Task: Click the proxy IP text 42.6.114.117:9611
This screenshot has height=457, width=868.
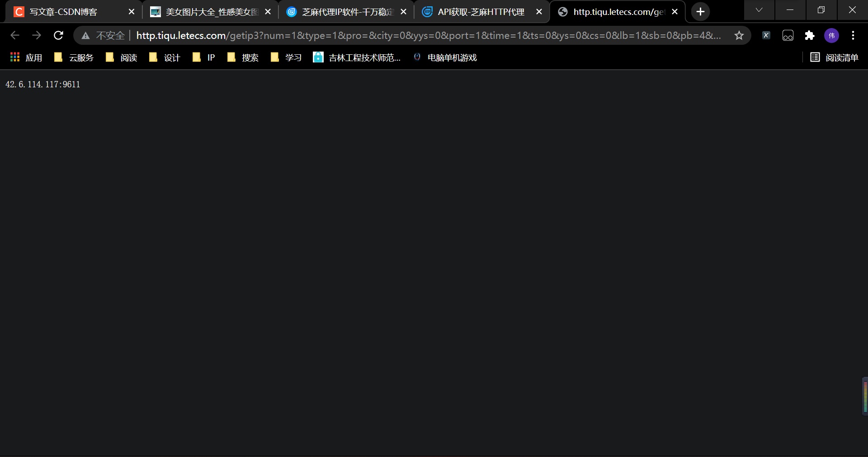Action: (x=42, y=85)
